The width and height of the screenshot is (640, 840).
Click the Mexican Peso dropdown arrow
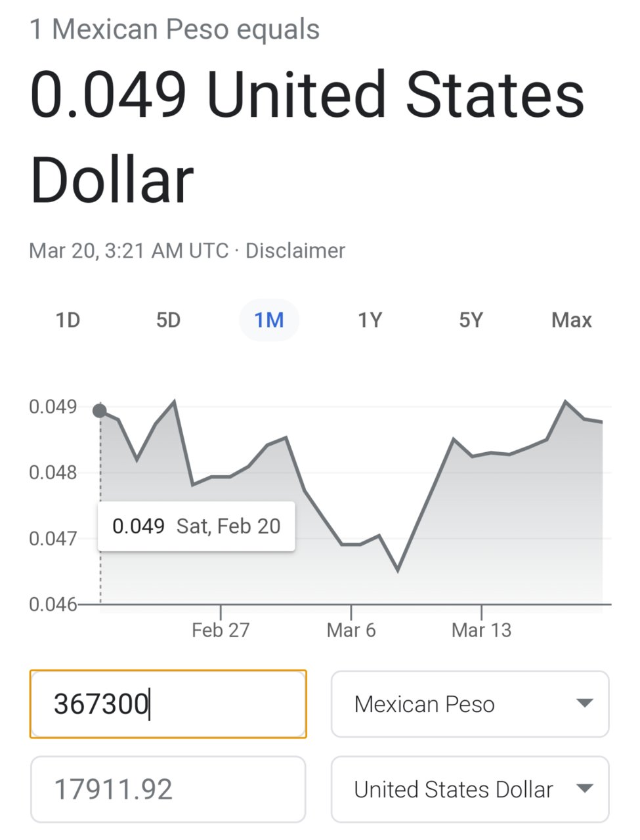click(x=584, y=703)
